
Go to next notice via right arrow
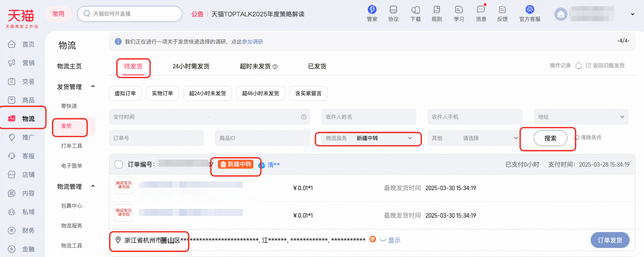click(629, 41)
